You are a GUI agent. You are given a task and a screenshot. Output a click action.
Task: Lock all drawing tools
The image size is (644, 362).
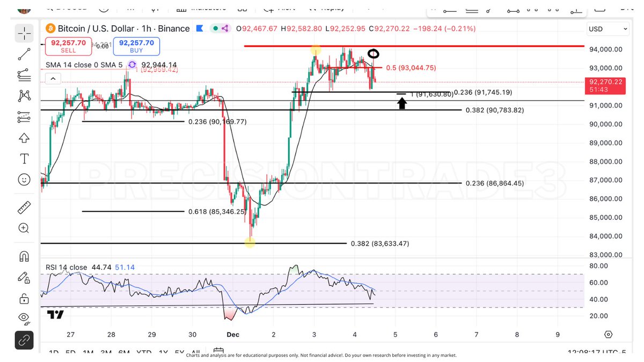pyautogui.click(x=24, y=298)
